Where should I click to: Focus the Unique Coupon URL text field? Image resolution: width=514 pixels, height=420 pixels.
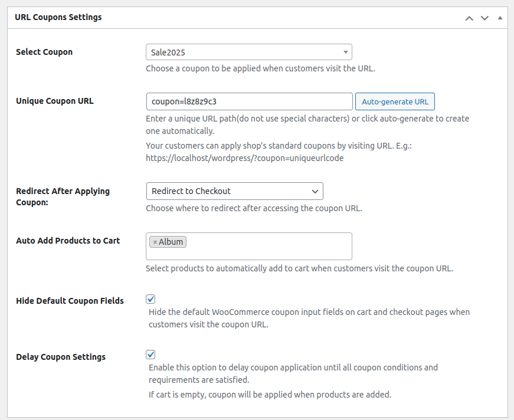[x=248, y=101]
